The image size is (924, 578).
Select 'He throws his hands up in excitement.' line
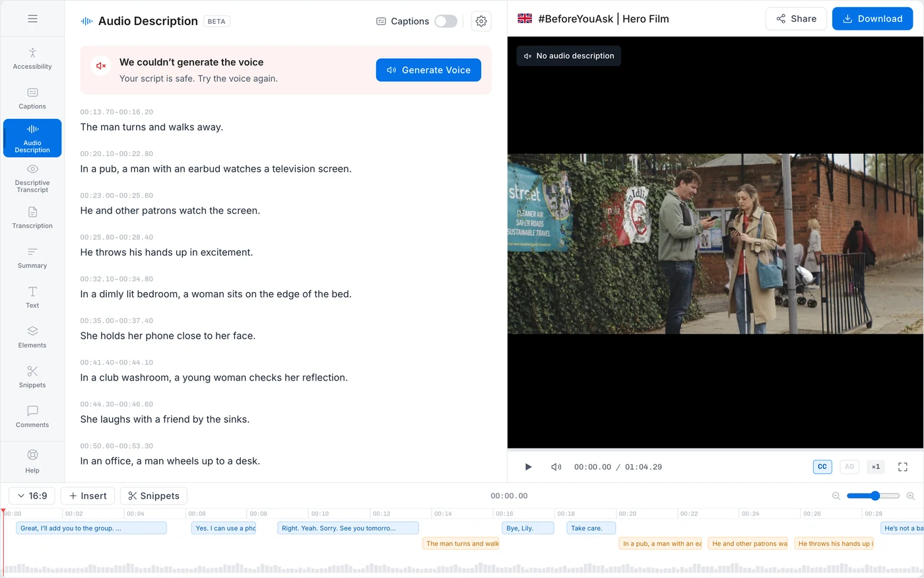pos(166,252)
